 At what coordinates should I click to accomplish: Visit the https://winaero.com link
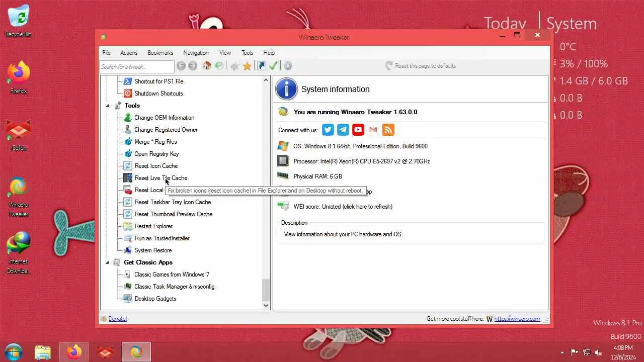click(517, 319)
